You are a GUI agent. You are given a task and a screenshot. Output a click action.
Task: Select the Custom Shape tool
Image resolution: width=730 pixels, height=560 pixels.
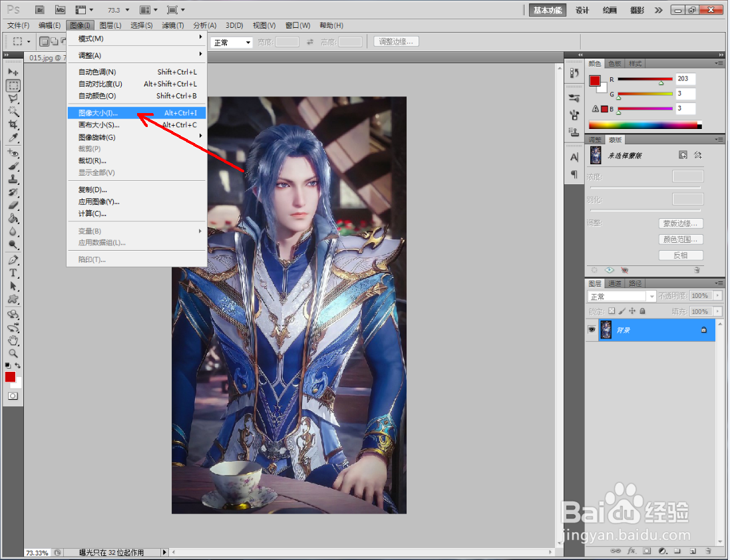coord(13,299)
